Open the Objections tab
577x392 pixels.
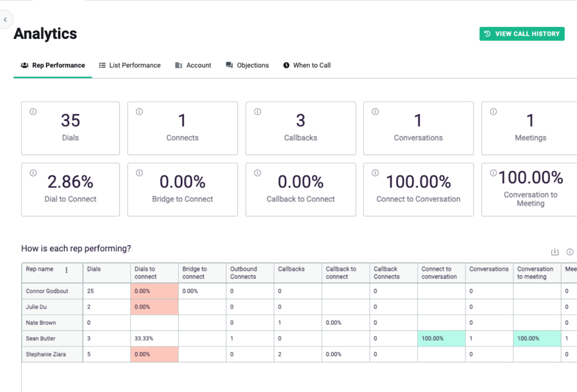coord(247,65)
